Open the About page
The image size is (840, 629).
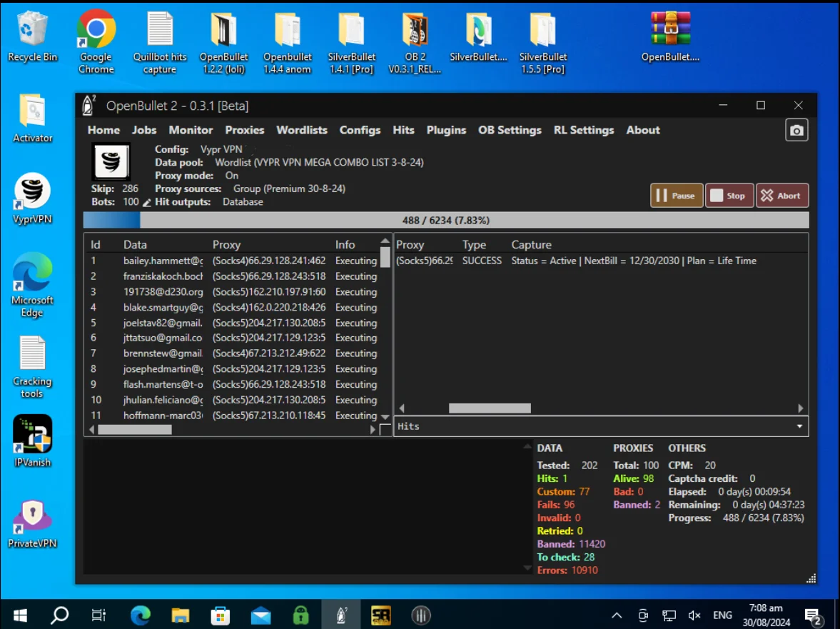point(643,130)
